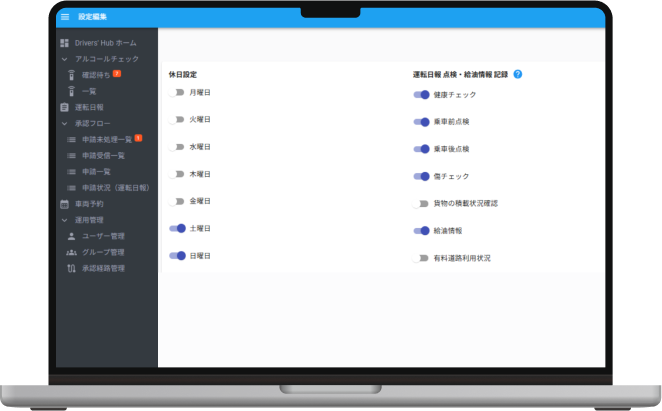Toggle the 水曜日 holiday switch

(176, 147)
